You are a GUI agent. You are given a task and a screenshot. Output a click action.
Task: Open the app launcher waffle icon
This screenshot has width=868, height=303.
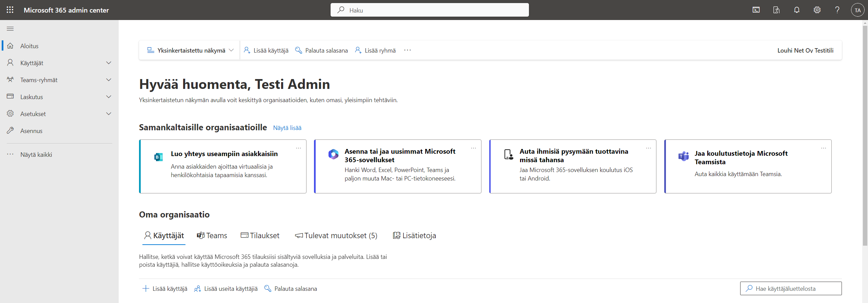[x=10, y=10]
